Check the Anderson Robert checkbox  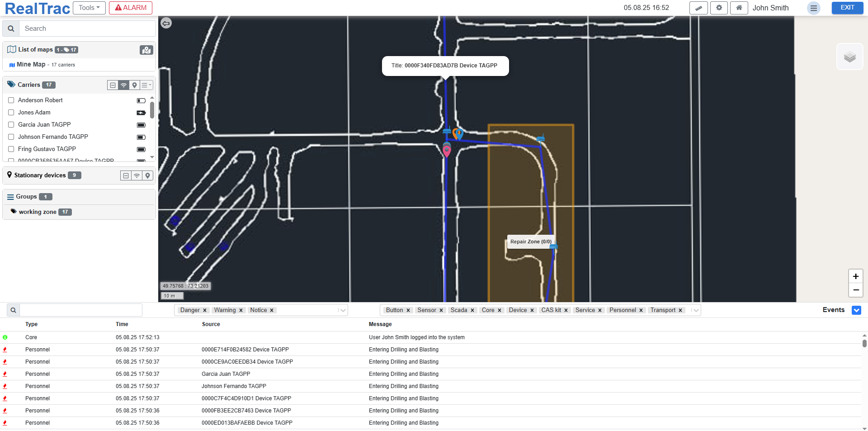pos(11,100)
